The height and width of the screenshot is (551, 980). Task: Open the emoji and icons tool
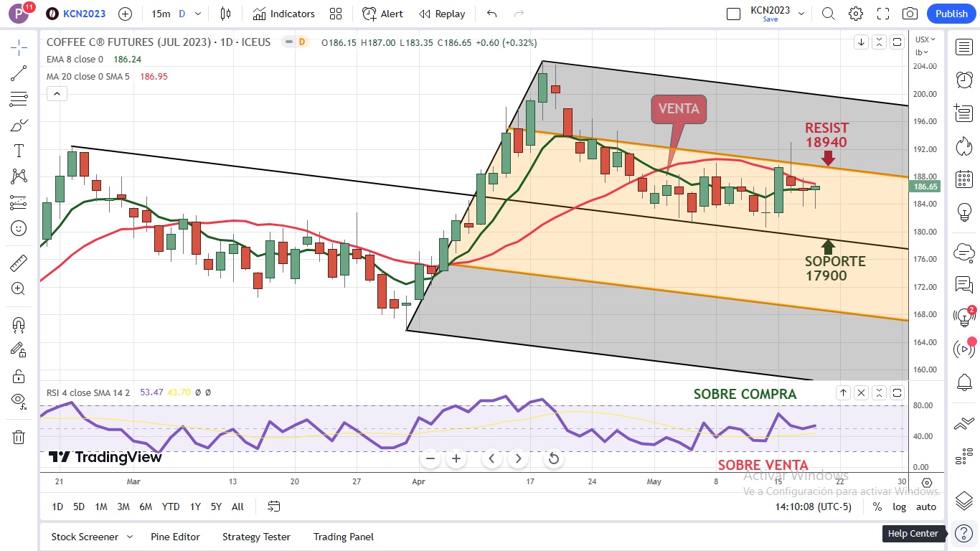tap(19, 228)
